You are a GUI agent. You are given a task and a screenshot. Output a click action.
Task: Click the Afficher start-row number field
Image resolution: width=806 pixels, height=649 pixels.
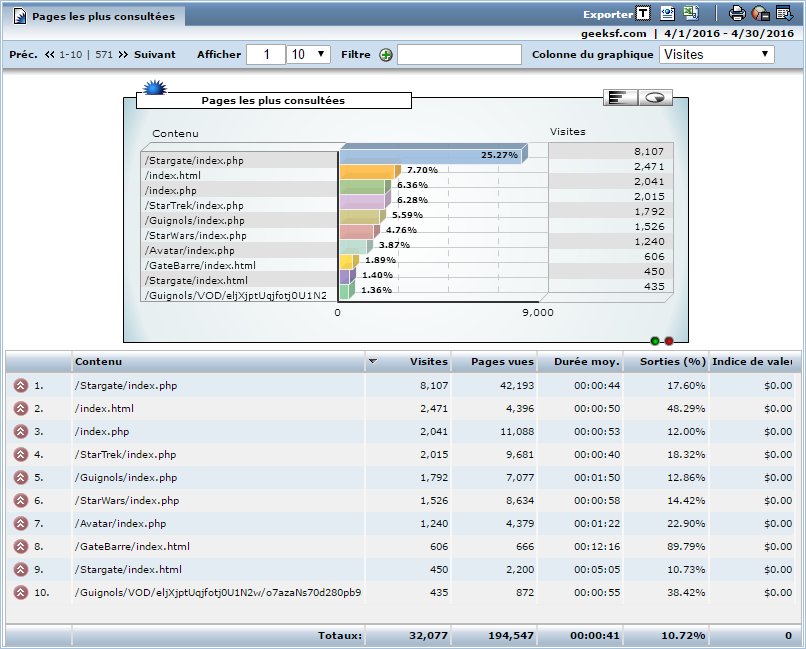coord(266,54)
